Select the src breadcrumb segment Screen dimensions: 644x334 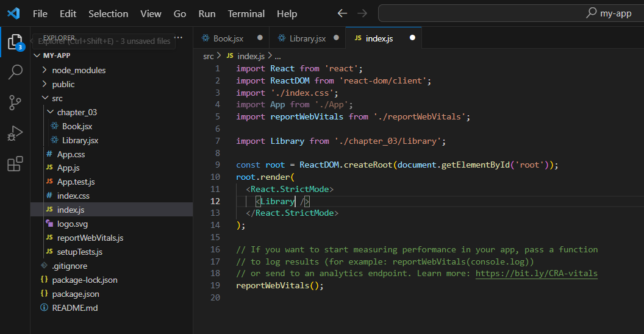[209, 55]
